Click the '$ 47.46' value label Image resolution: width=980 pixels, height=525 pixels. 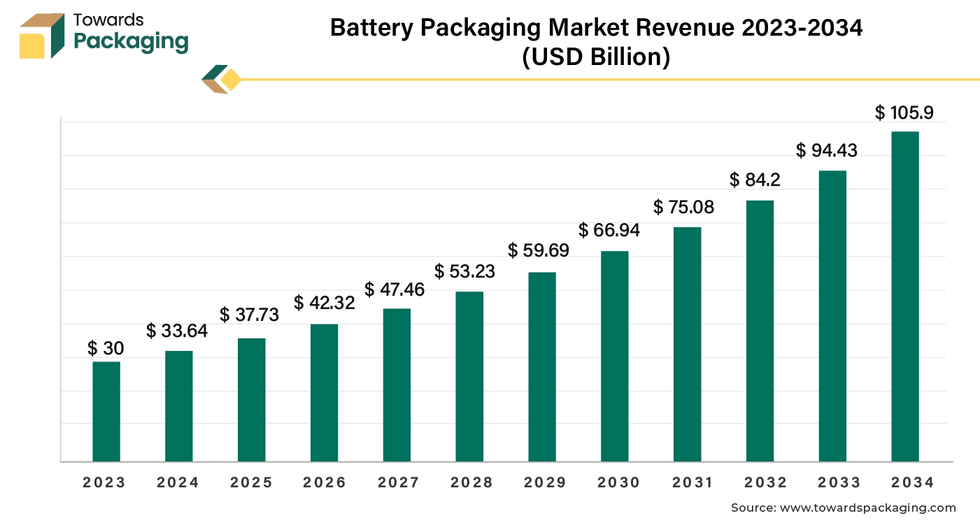pyautogui.click(x=395, y=289)
